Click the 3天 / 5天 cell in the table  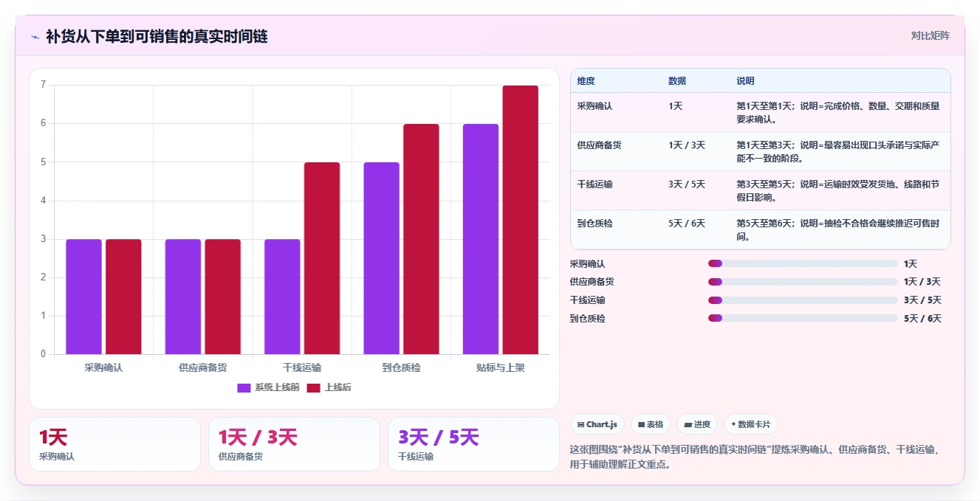[687, 184]
